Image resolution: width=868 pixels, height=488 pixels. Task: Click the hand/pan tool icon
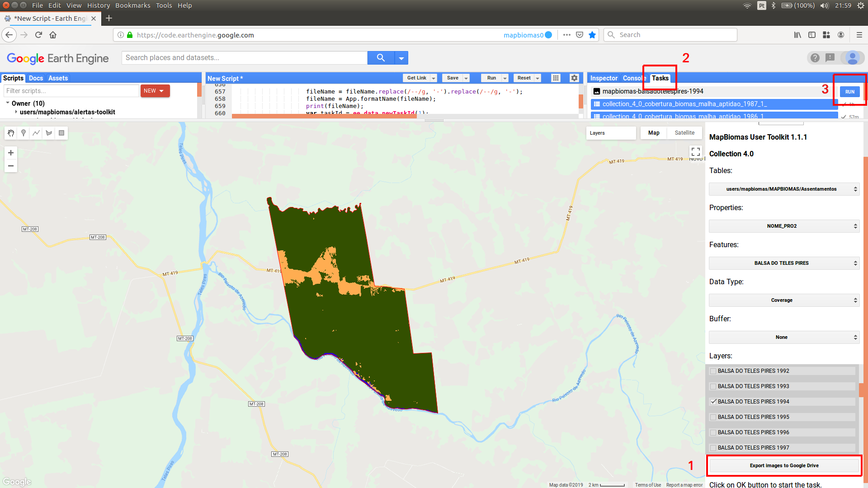11,132
